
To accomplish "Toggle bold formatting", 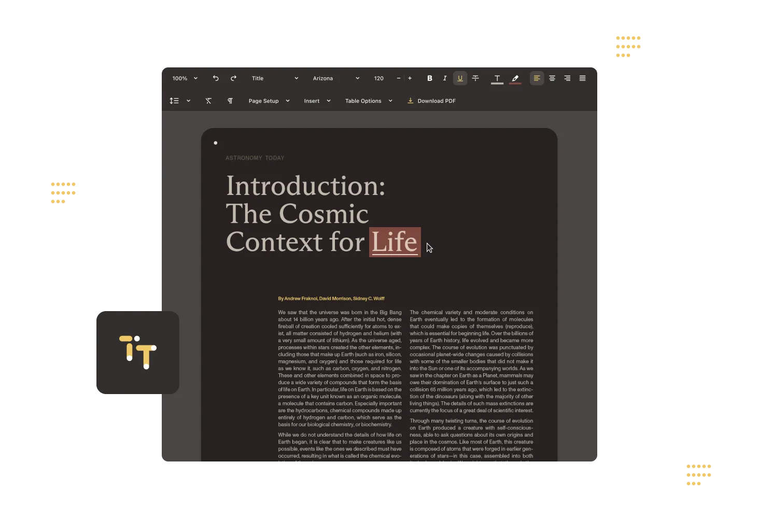I will click(x=429, y=78).
